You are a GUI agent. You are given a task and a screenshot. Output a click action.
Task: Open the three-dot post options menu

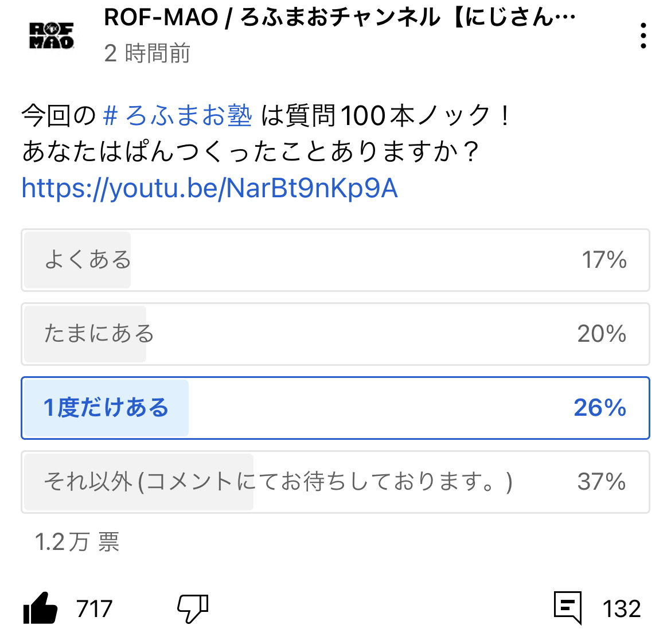(643, 36)
